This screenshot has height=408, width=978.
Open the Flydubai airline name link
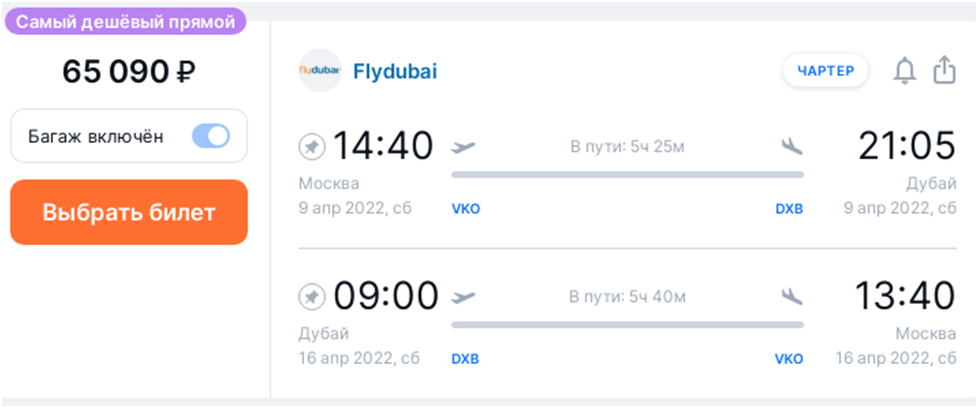click(395, 72)
